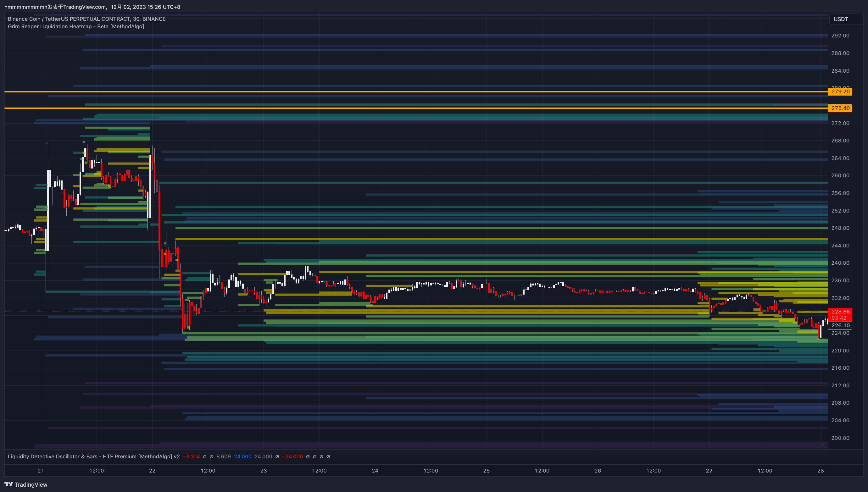
Task: Click the red -3.104 oscillator value
Action: 191,456
